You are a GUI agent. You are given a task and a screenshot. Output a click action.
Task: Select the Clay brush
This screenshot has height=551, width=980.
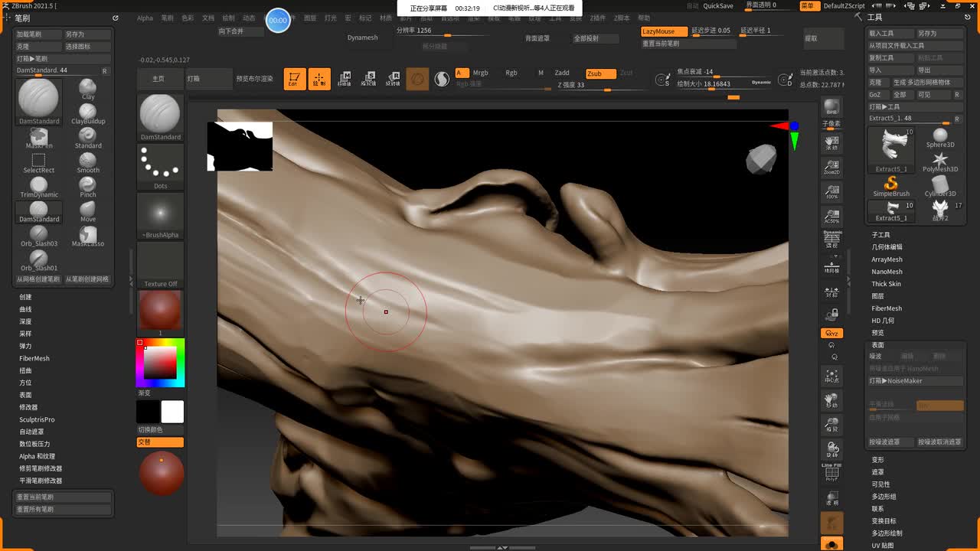pos(88,89)
